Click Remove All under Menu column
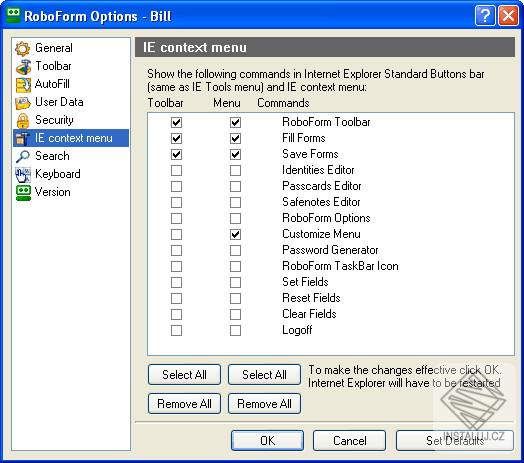524x463 pixels. coord(264,404)
